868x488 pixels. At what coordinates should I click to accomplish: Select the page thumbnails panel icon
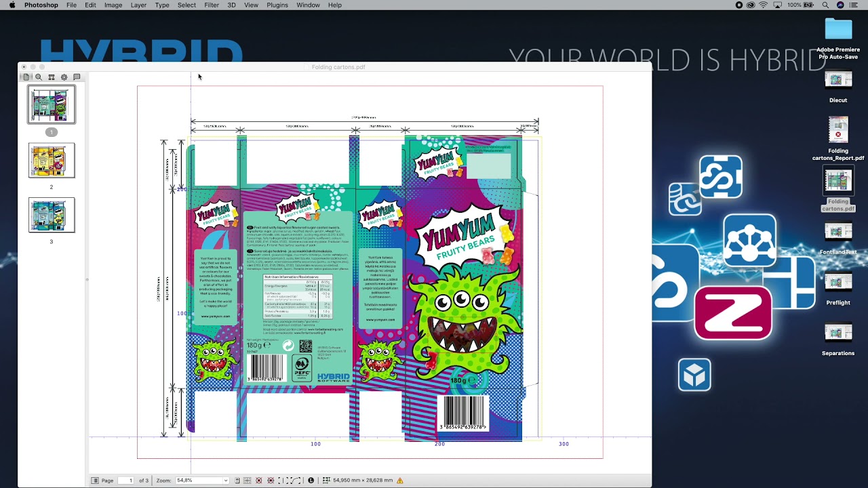(26, 77)
